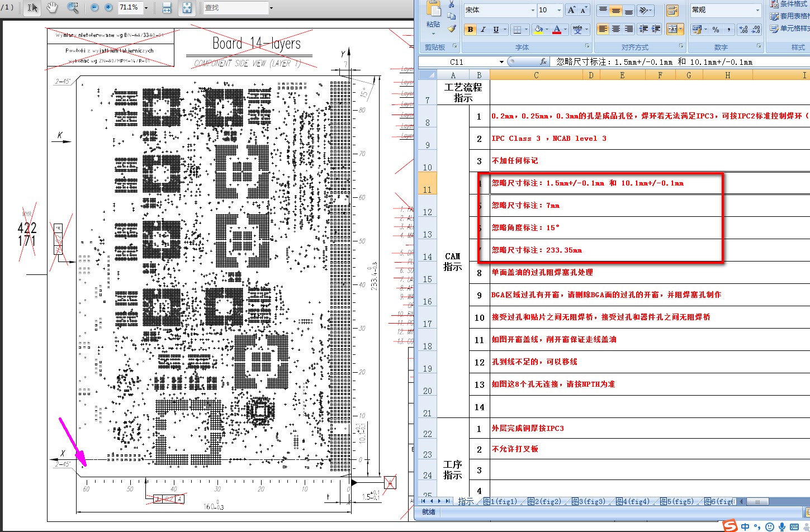Open font color dropdown arrow
The height and width of the screenshot is (532, 810).
click(x=565, y=30)
